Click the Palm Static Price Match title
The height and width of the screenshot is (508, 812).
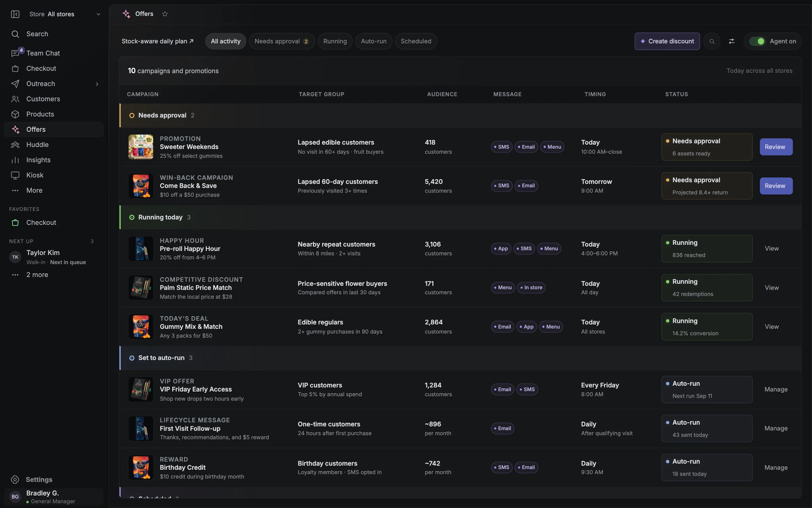(196, 288)
